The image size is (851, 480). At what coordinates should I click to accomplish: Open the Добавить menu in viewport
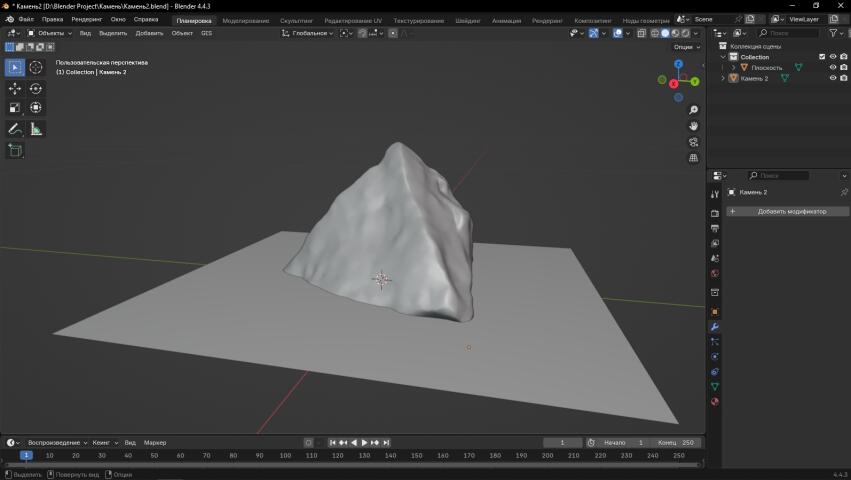tap(149, 33)
